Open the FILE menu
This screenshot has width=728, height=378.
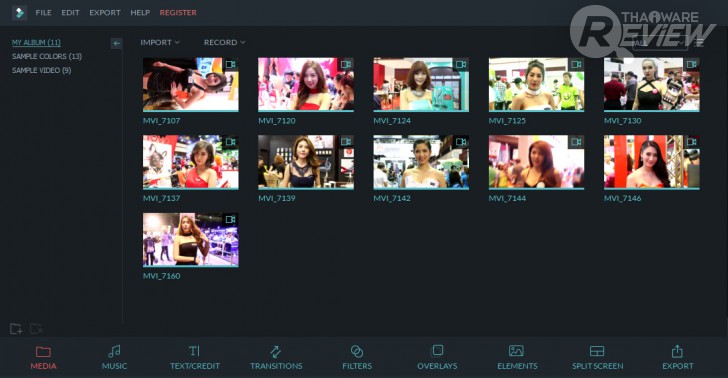(x=43, y=13)
